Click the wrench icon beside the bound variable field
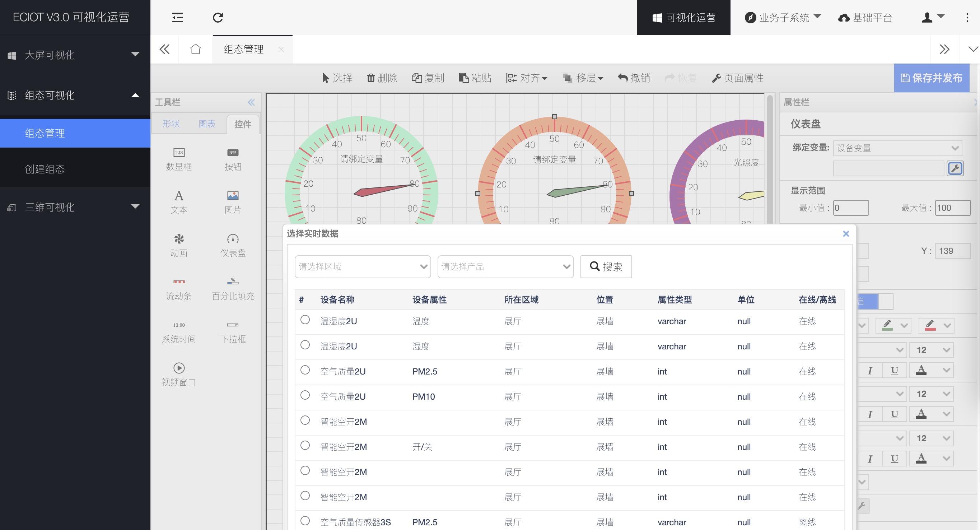This screenshot has height=530, width=980. click(955, 168)
